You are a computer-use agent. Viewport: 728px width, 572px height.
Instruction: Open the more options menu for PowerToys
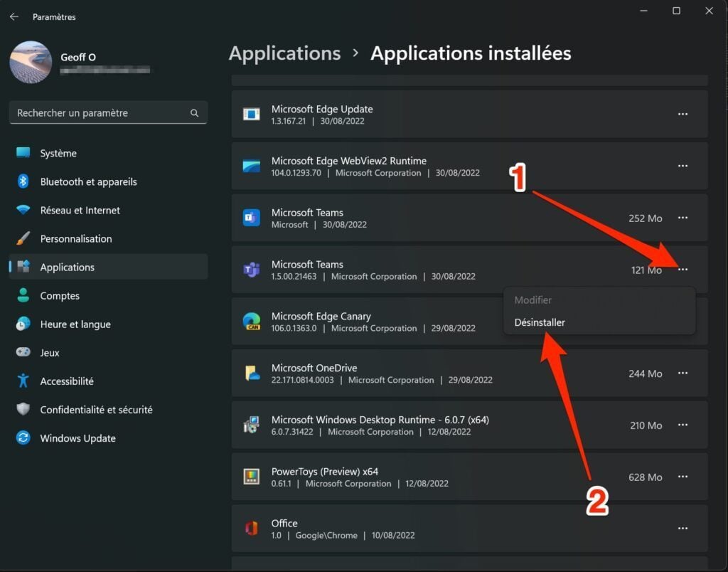tap(682, 477)
